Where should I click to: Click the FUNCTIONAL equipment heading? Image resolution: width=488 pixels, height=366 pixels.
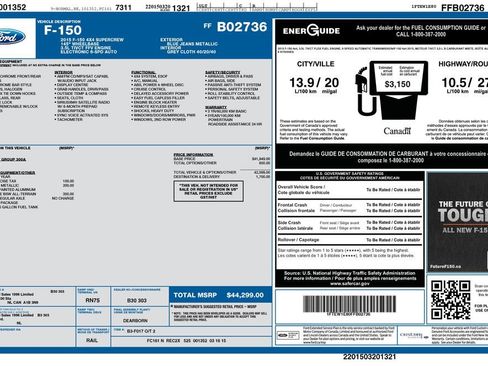coord(144,72)
